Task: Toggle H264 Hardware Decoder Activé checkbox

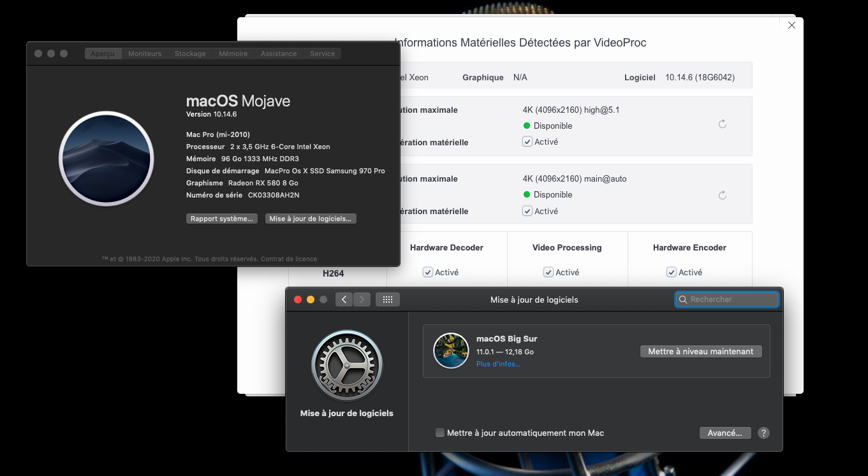Action: point(428,272)
